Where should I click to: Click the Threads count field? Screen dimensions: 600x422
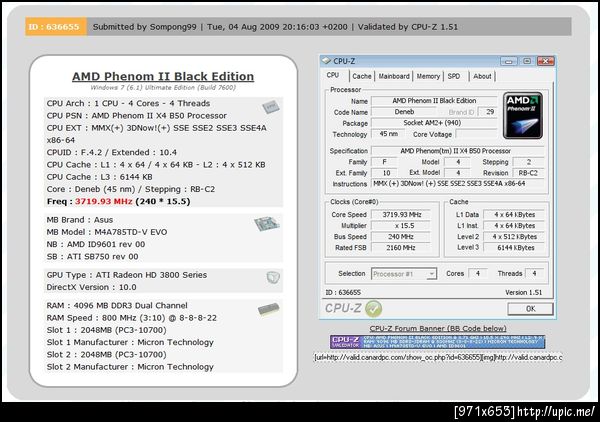535,274
